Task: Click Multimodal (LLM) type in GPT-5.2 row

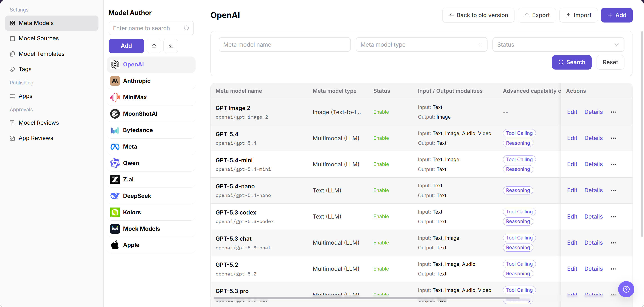Action: pos(336,269)
